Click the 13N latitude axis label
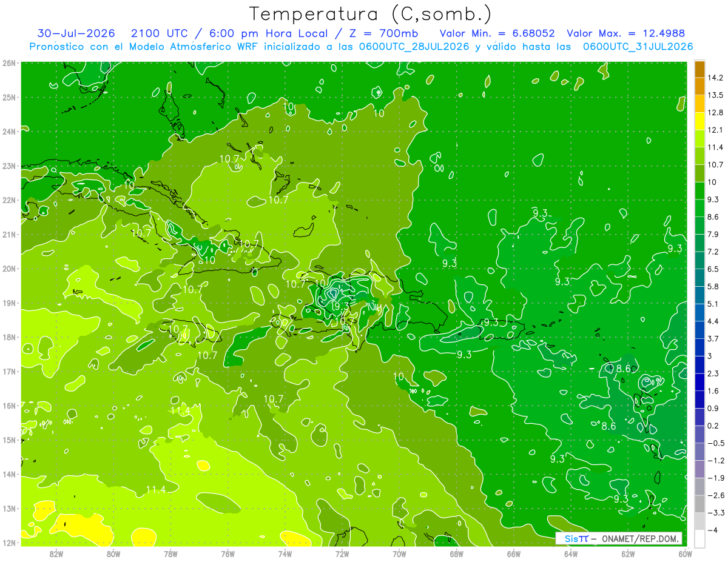Image resolution: width=728 pixels, height=562 pixels. pyautogui.click(x=8, y=508)
